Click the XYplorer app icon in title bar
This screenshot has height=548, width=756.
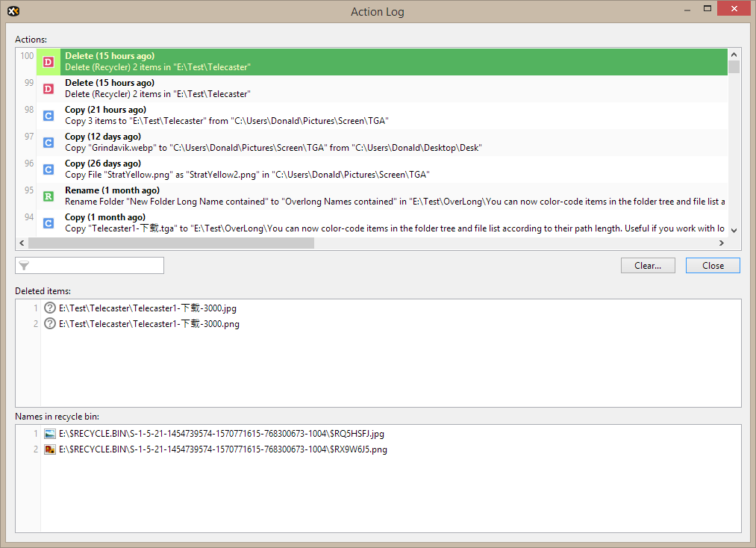pos(13,11)
